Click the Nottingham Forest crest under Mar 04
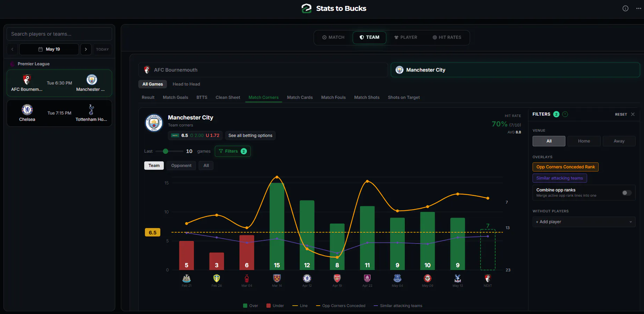 click(247, 278)
